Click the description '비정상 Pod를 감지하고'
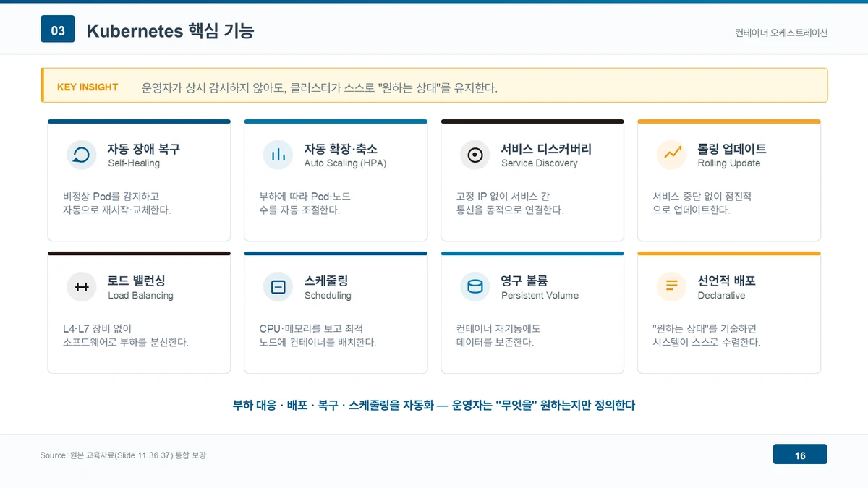Viewport: 868px width, 488px height. coord(111,196)
